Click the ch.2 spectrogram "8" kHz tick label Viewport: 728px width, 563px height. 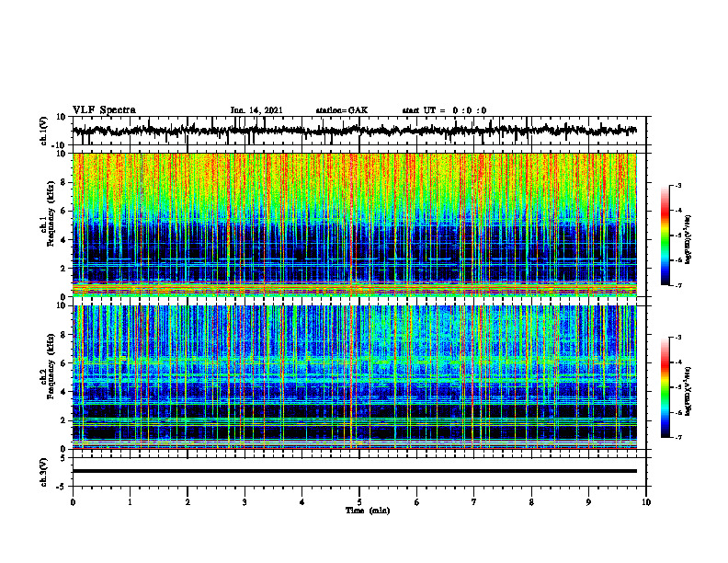[x=64, y=335]
